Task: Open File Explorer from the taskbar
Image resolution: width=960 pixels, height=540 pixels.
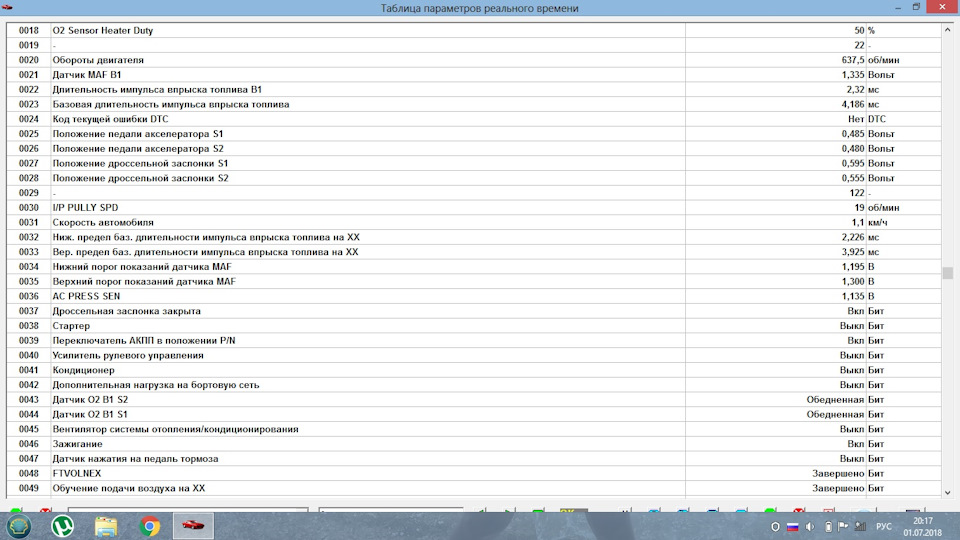Action: tap(106, 526)
